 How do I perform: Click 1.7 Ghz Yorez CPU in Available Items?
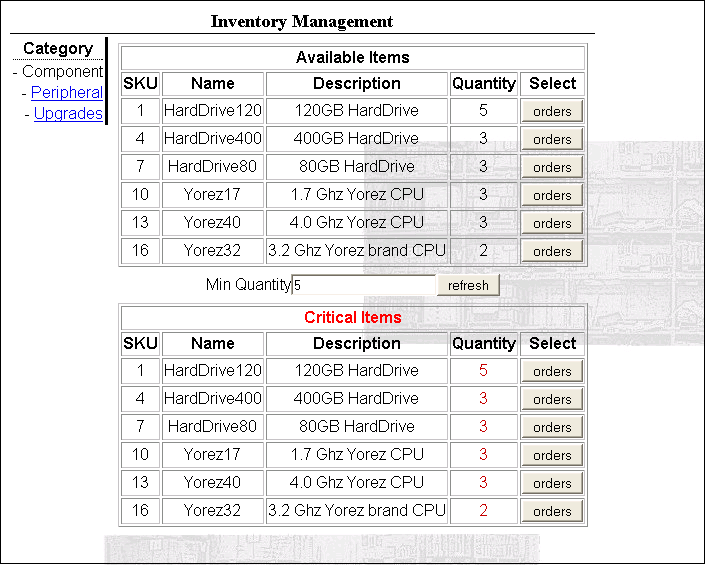click(357, 195)
